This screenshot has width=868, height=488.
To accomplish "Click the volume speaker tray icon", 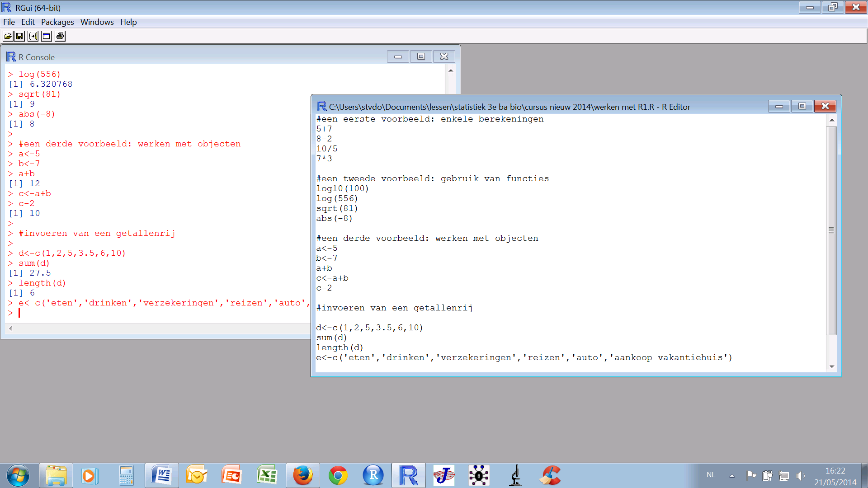I will click(x=800, y=476).
